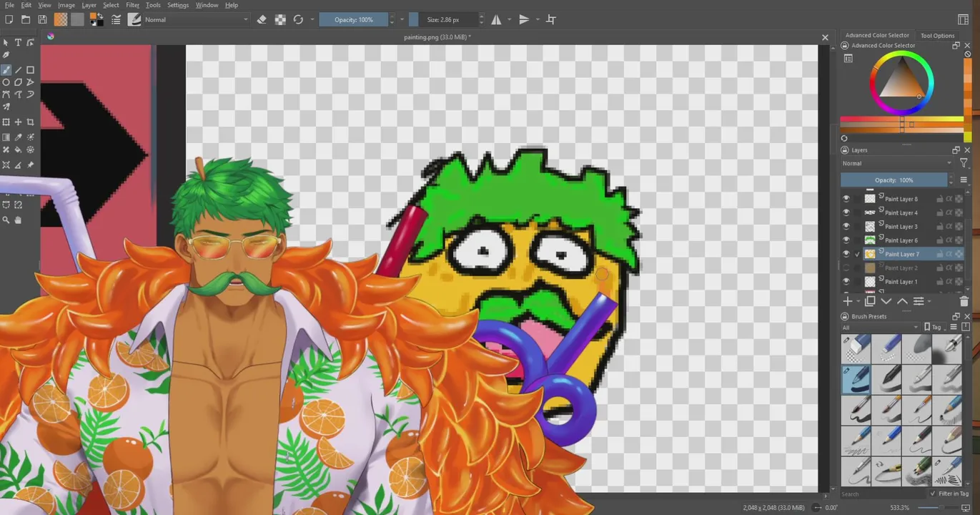Toggle eraser mode
Screen dimensions: 980x515
pyautogui.click(x=262, y=20)
